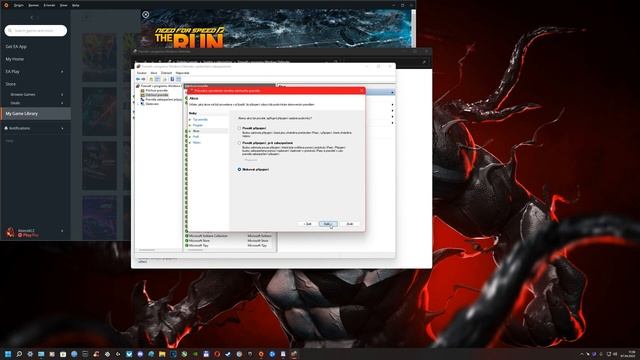640x360 pixels.
Task: Expand the user profile menu arrow
Action: coord(62,231)
